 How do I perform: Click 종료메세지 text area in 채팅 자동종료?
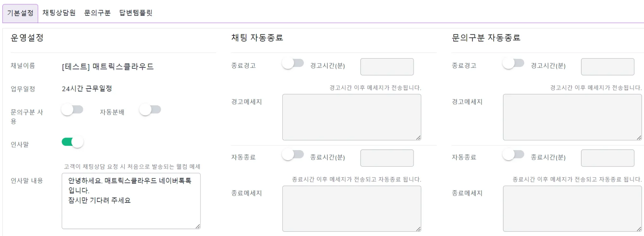click(x=352, y=208)
